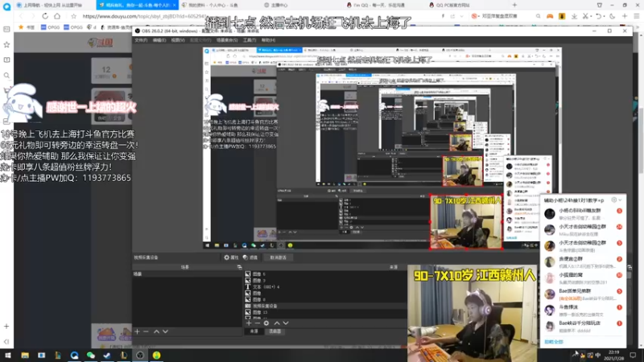This screenshot has width=644, height=362.
Task: Select the 文本 (GDI+) 4 source row
Action: 324,286
